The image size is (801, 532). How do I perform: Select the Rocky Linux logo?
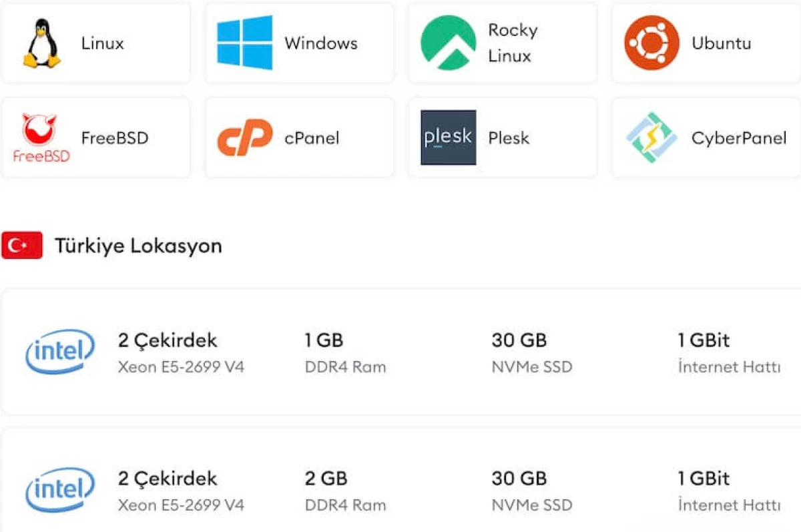(x=448, y=43)
